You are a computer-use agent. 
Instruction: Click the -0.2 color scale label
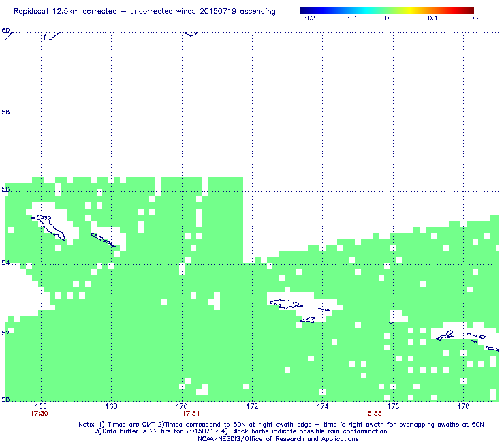(x=308, y=18)
